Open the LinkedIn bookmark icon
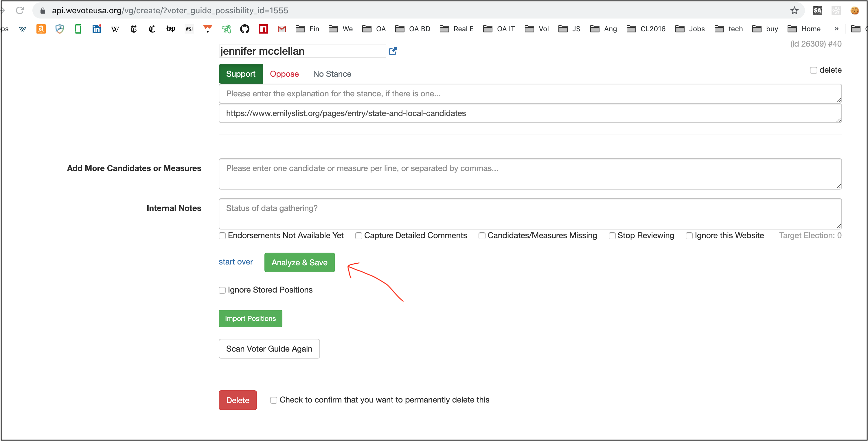The width and height of the screenshot is (868, 441). [x=97, y=29]
